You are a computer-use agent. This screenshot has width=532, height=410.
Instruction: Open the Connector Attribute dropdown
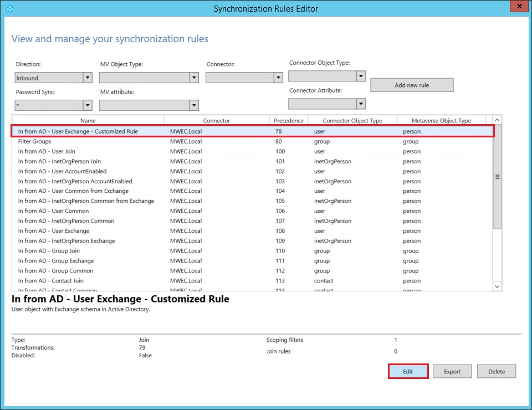point(361,104)
